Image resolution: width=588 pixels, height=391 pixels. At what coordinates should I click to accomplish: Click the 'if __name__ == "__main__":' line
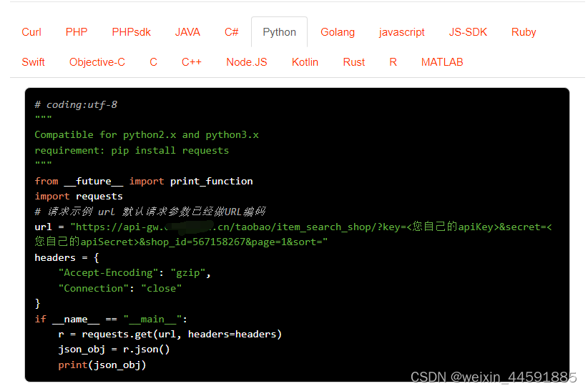pos(111,320)
